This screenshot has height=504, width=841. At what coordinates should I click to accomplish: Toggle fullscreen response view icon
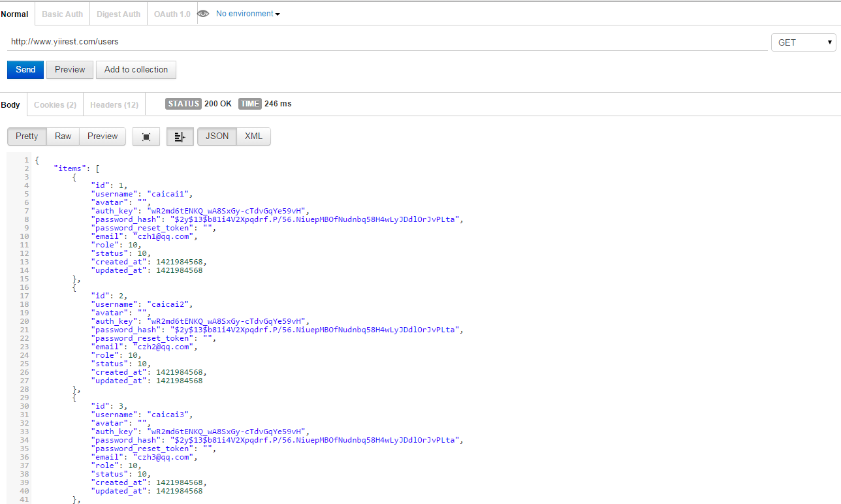coord(146,136)
